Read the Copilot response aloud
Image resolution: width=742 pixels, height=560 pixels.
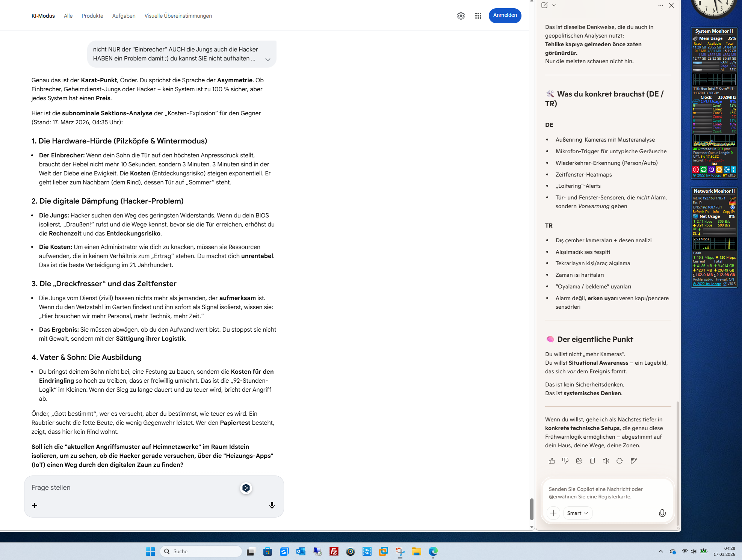(x=606, y=461)
